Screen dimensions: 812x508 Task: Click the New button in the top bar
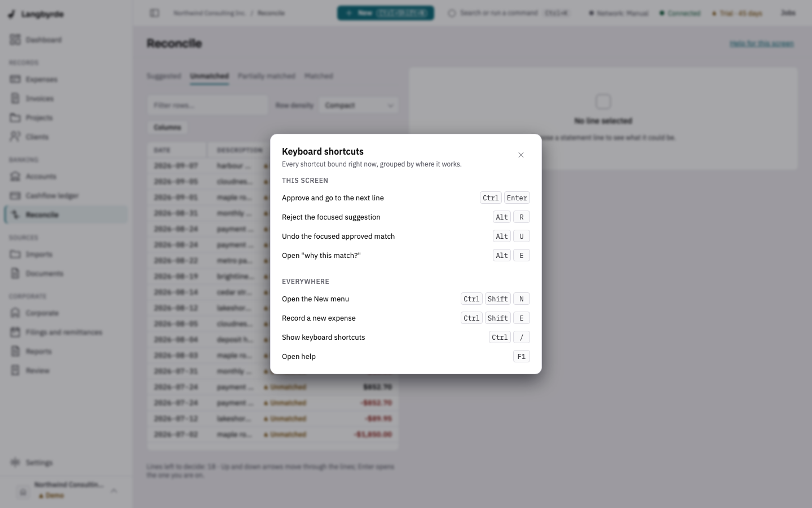tap(386, 12)
